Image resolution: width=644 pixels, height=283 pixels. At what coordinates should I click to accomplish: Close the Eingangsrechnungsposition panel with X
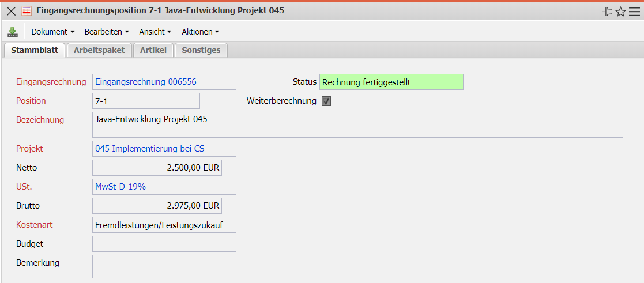click(x=11, y=11)
